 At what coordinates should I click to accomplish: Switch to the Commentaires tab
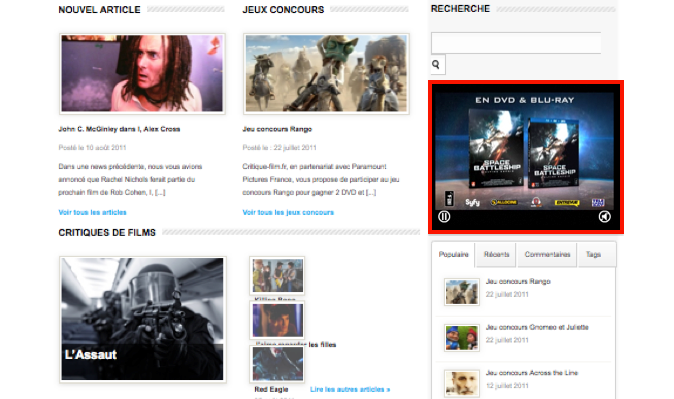547,255
